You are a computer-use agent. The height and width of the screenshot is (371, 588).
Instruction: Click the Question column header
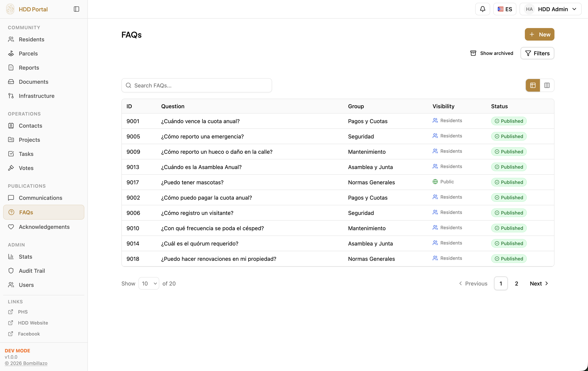coord(173,106)
